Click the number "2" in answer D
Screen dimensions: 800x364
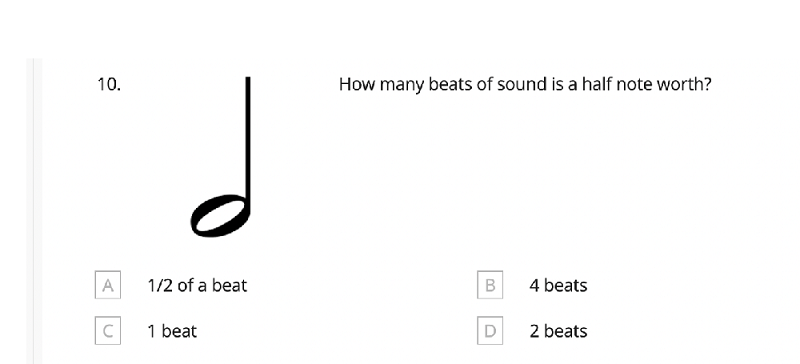534,331
